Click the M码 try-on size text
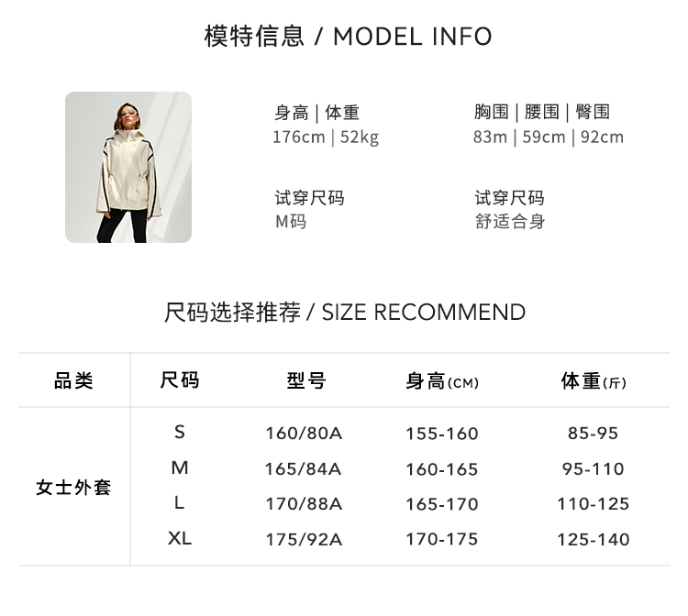 pos(291,222)
